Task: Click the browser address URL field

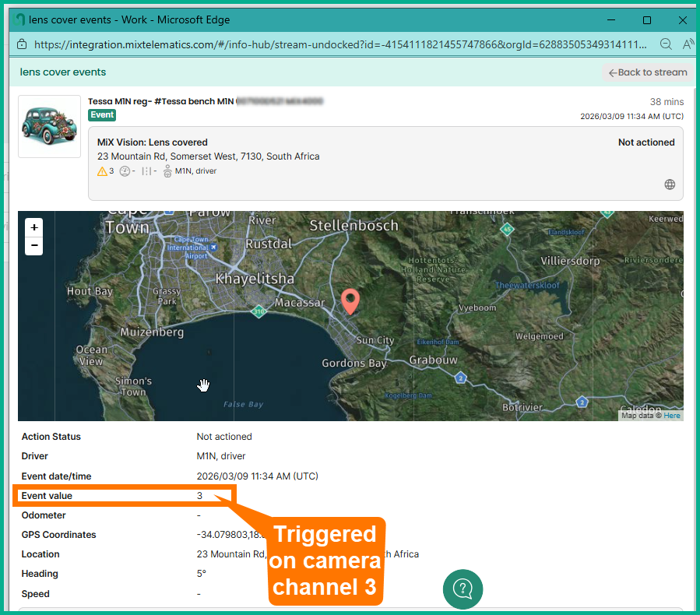Action: pos(335,44)
